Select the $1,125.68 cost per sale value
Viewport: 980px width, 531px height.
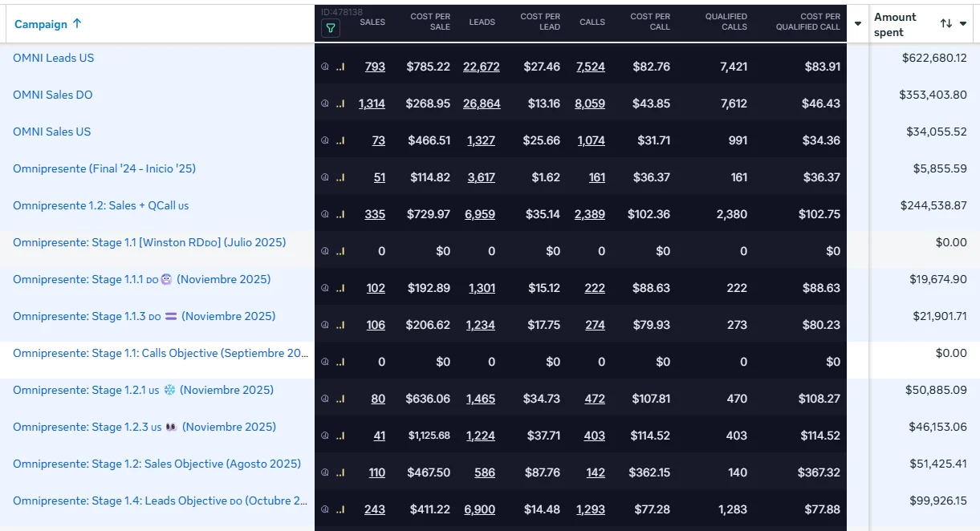click(429, 436)
